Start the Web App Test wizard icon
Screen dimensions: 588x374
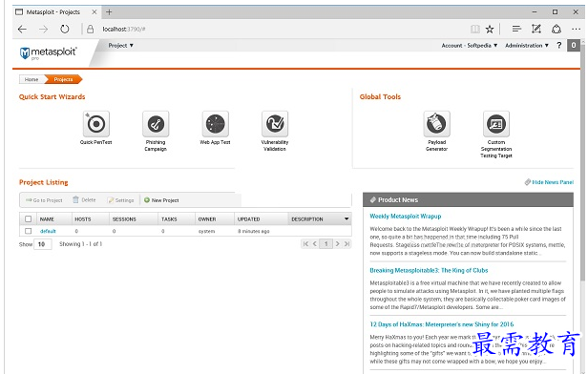pos(216,124)
